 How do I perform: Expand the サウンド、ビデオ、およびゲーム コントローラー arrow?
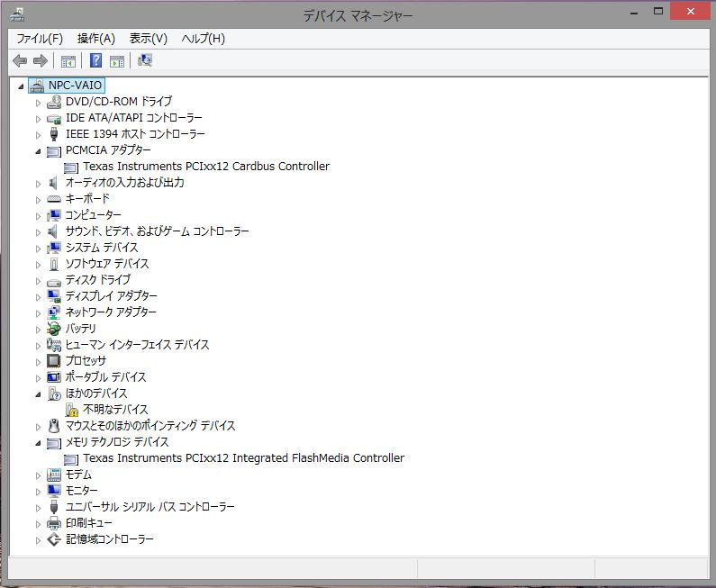[x=39, y=232]
